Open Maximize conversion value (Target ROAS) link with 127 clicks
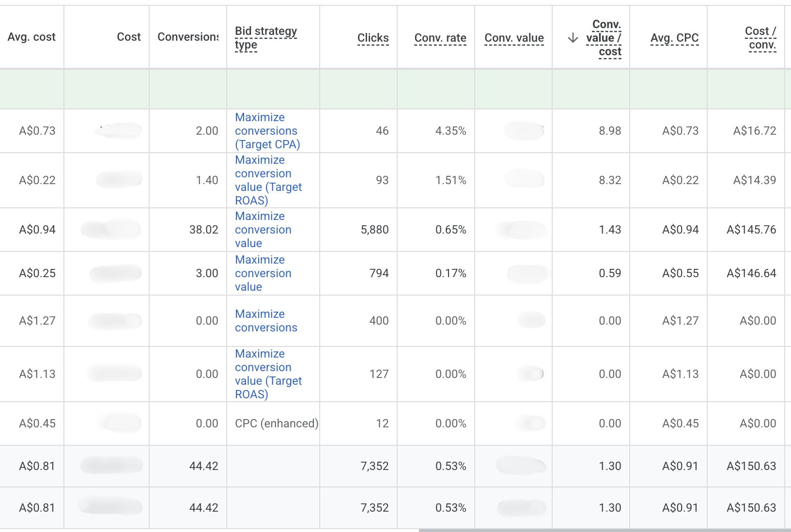 click(x=268, y=374)
